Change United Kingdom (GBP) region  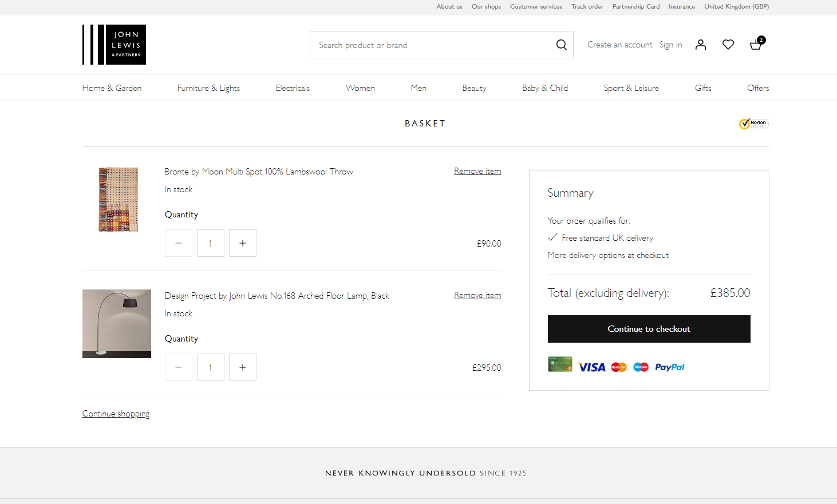tap(736, 6)
